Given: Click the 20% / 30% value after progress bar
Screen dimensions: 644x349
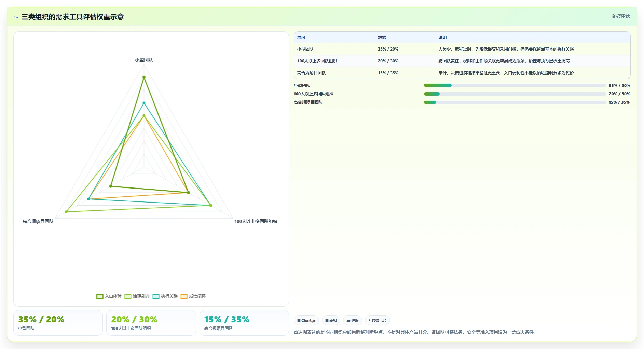Looking at the screenshot, I should point(619,94).
